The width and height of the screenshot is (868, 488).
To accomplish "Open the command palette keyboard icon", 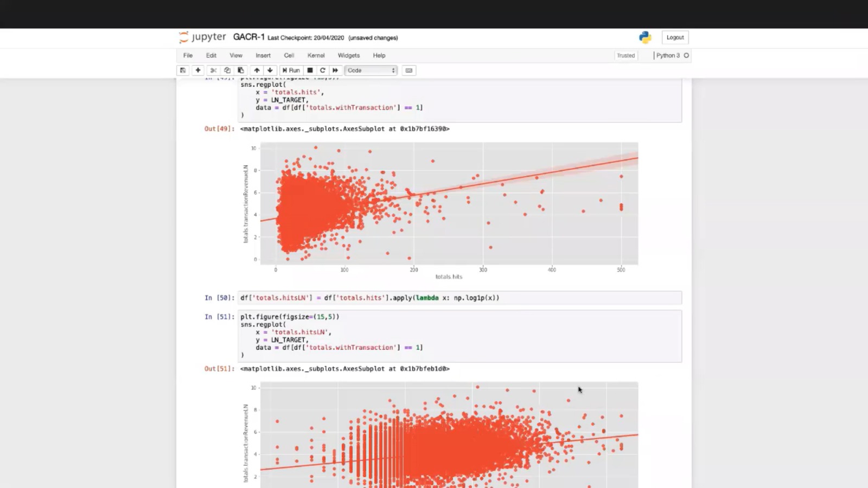I will click(409, 70).
